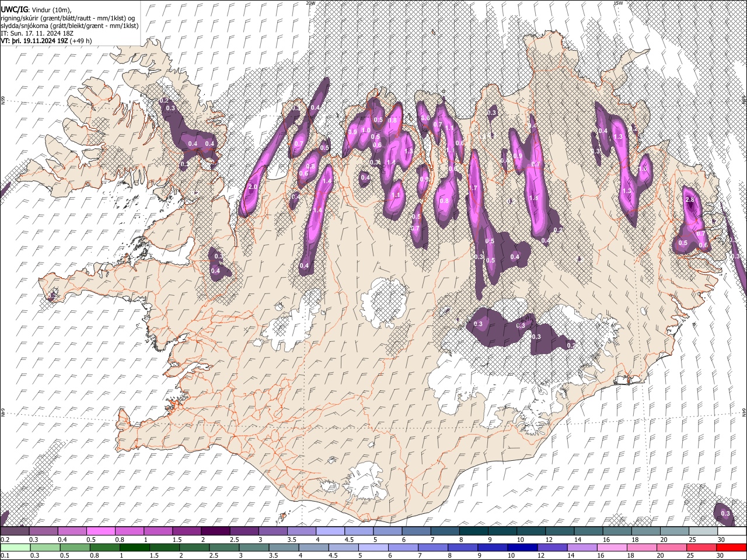Click the '30' label under the rain scale

tap(721, 555)
